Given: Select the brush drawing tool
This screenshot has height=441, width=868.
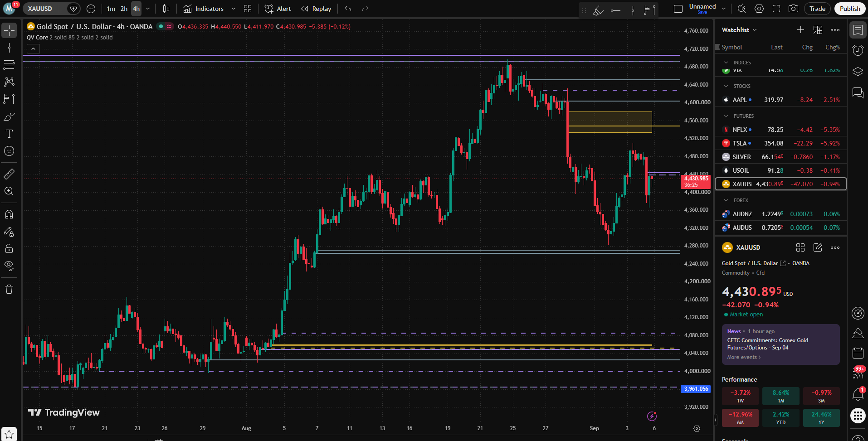Looking at the screenshot, I should [x=9, y=117].
